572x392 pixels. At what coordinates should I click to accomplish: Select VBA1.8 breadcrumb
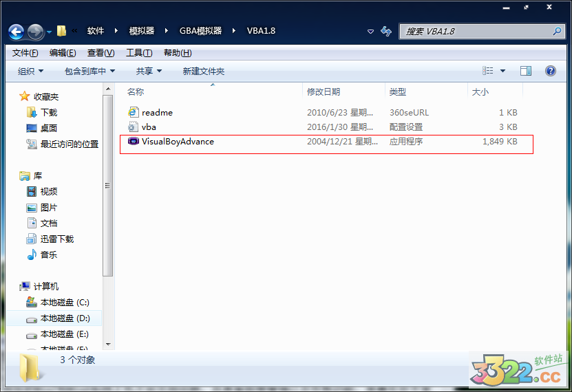click(261, 30)
